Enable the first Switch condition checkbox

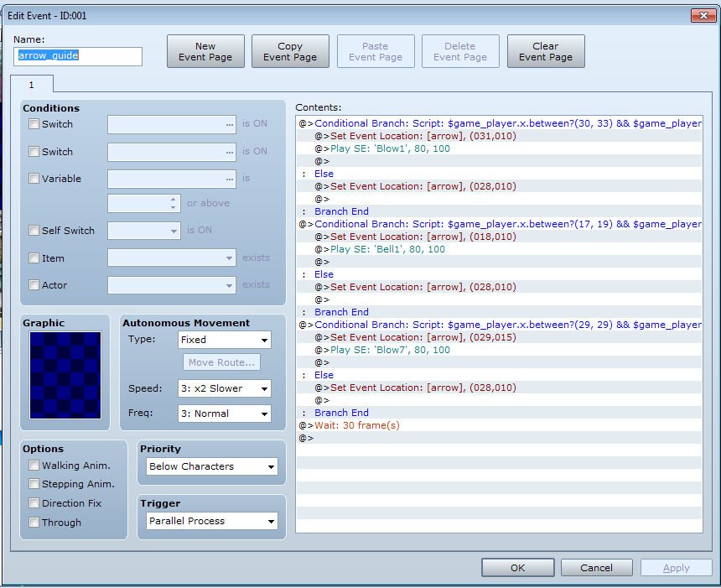click(x=34, y=124)
